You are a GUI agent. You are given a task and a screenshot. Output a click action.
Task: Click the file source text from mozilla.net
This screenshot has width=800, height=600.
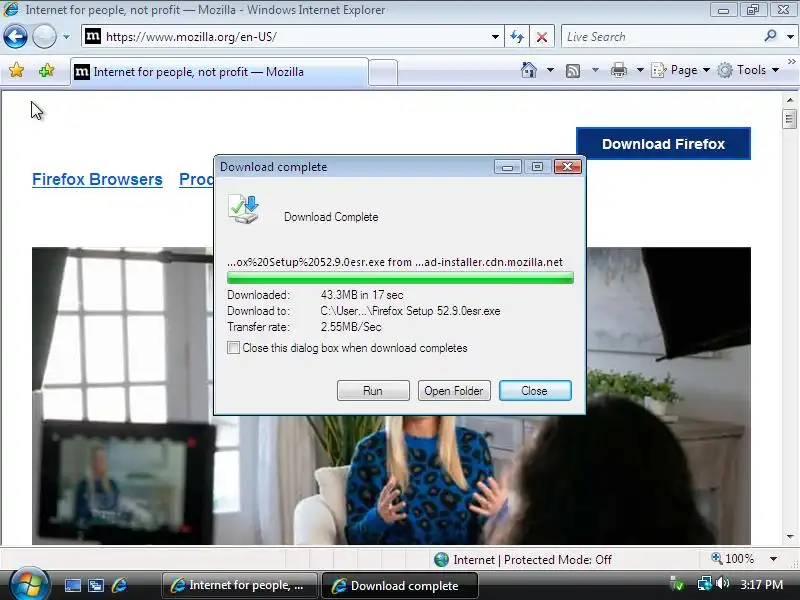[x=395, y=262]
